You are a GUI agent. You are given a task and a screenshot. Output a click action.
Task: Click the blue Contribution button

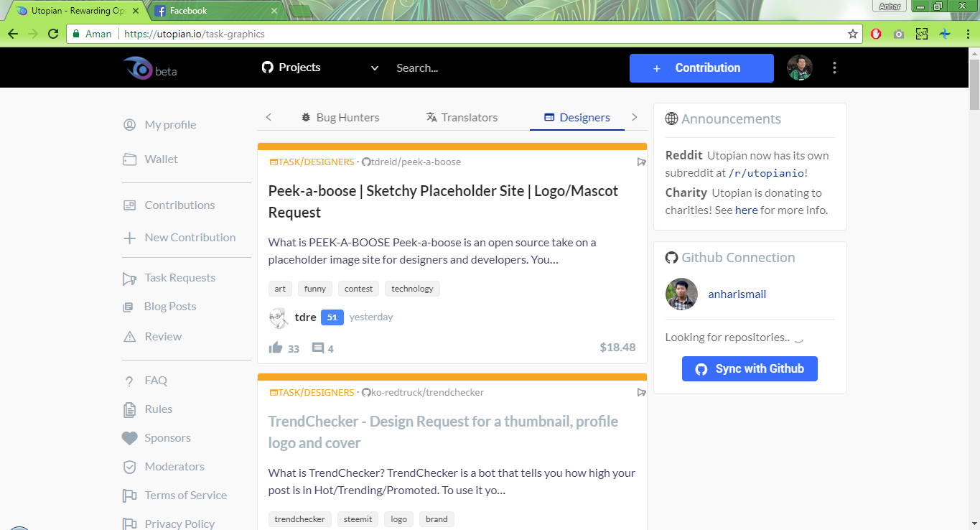(701, 68)
